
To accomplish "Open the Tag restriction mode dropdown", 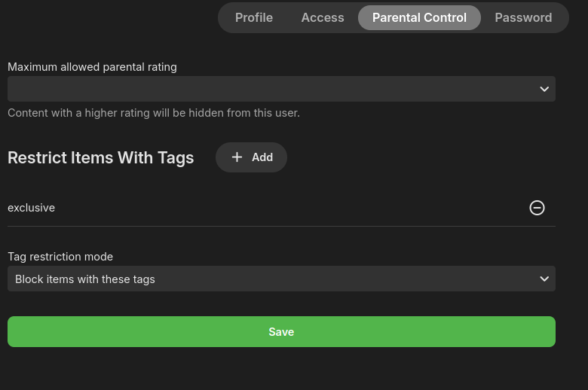I will [x=281, y=279].
